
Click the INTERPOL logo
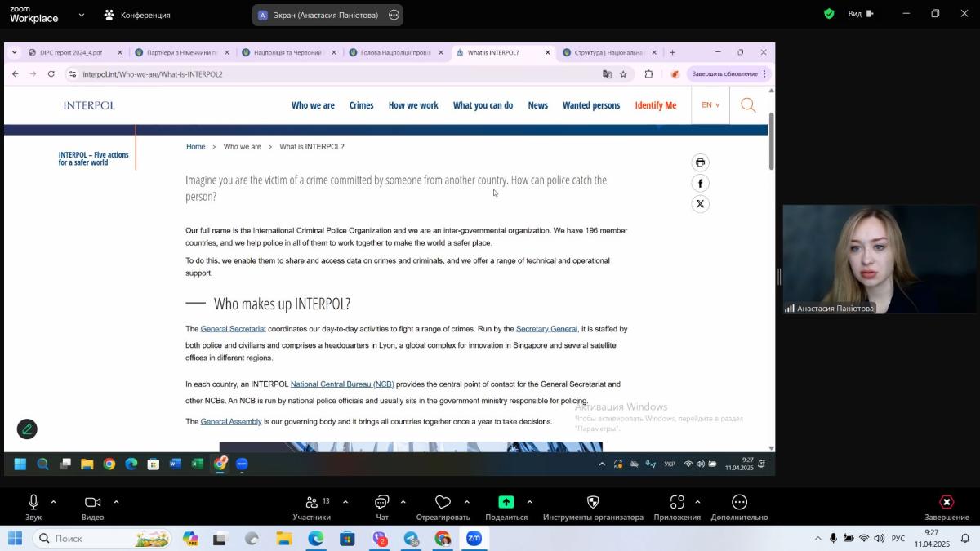pyautogui.click(x=89, y=105)
